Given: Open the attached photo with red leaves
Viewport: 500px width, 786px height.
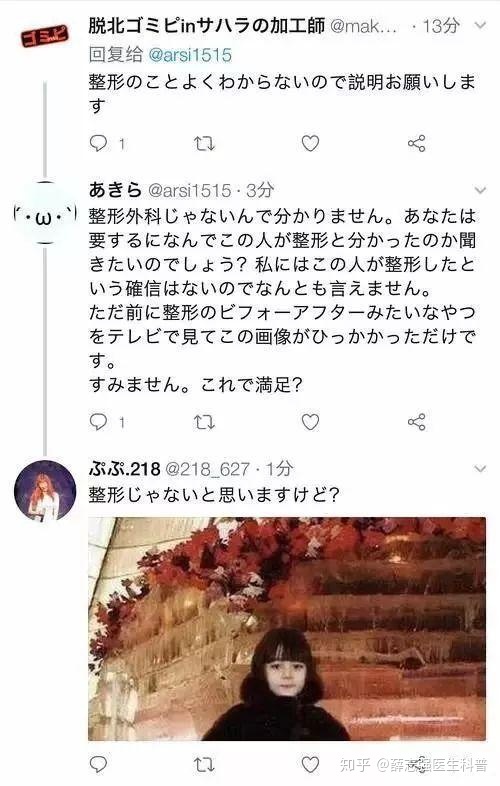Looking at the screenshot, I should (287, 629).
